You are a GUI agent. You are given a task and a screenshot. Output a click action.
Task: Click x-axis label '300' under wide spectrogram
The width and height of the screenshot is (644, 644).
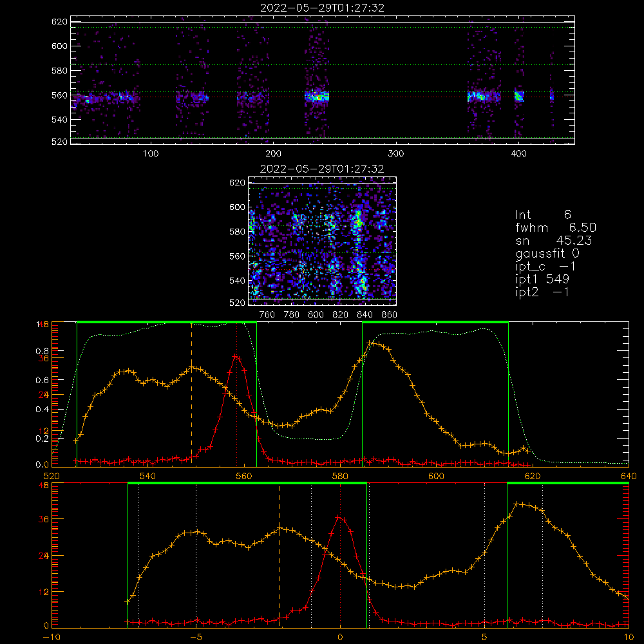pos(396,154)
